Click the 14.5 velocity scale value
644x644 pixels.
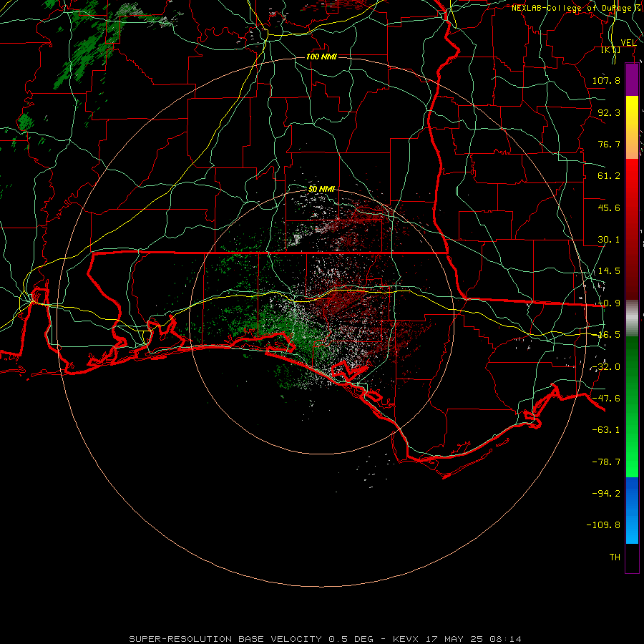pos(609,271)
